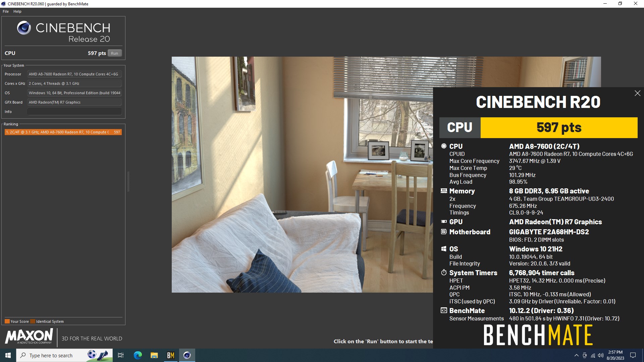Click 'Version: 20.0.6, 3/3 valid' text
This screenshot has height=362, width=644.
[x=539, y=263]
